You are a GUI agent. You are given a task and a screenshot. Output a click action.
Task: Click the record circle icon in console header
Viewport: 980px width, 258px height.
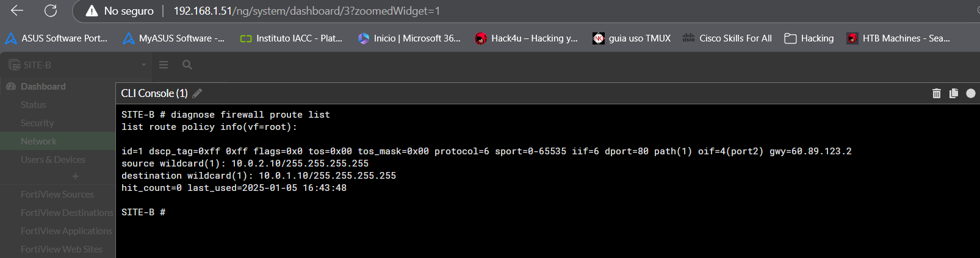970,93
